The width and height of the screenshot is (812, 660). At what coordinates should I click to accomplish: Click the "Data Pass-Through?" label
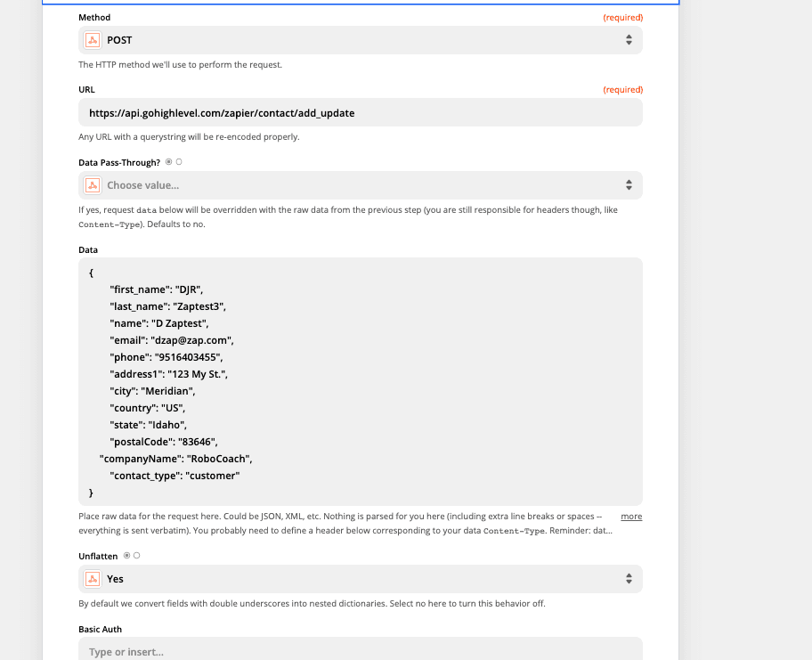119,163
